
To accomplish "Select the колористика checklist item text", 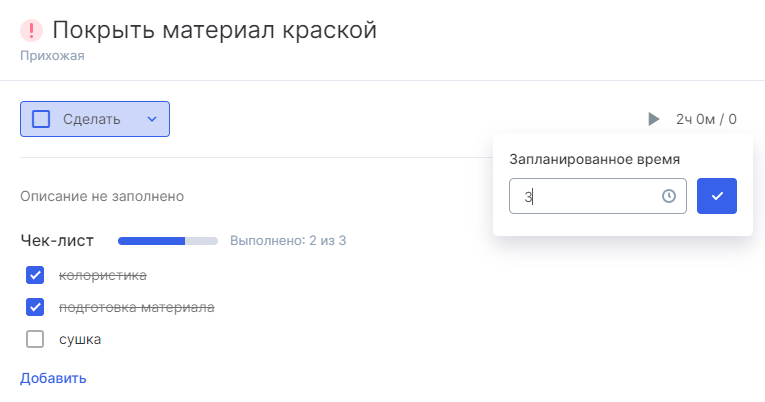I will pos(103,275).
